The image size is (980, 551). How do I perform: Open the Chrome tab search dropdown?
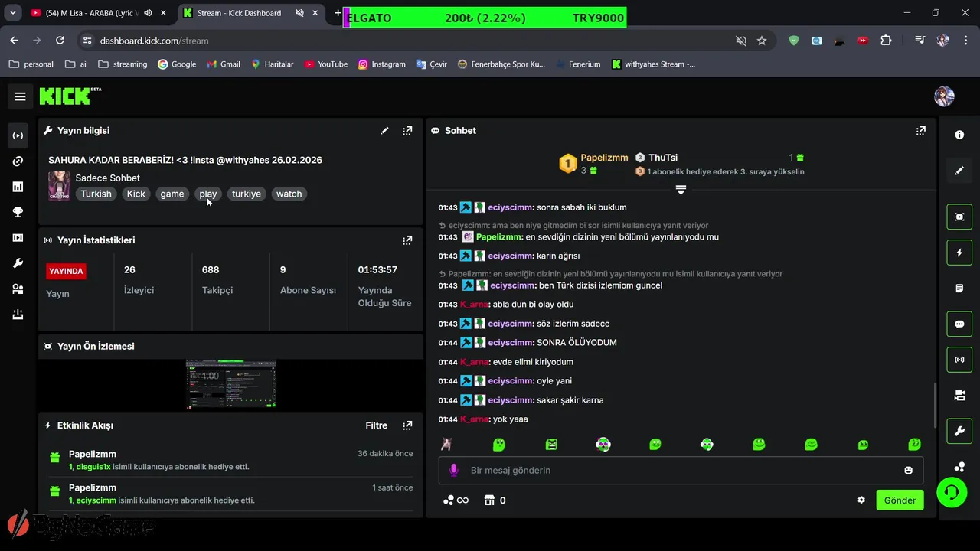pyautogui.click(x=13, y=13)
